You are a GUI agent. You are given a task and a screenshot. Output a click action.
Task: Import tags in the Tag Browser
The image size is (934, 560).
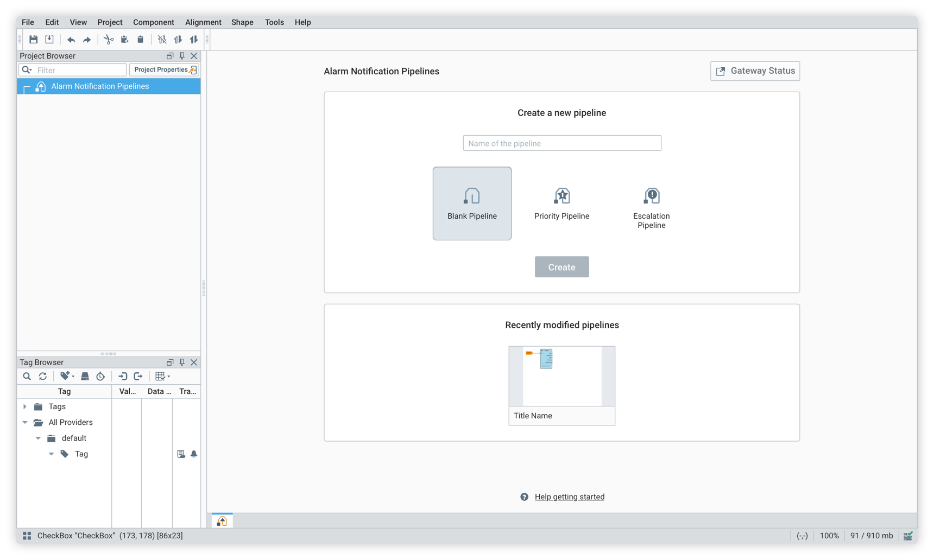[123, 376]
